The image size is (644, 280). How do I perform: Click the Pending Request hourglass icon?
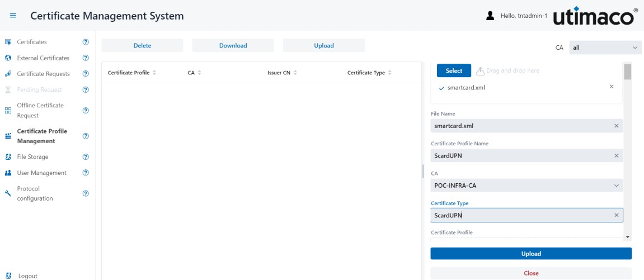8,90
